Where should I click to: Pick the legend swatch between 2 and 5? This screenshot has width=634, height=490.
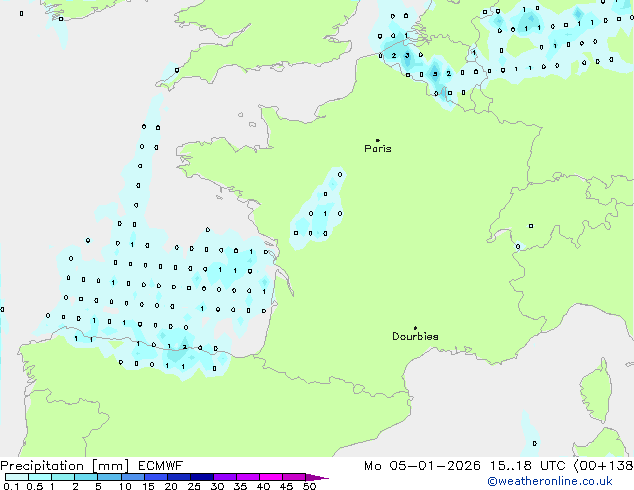click(x=86, y=477)
